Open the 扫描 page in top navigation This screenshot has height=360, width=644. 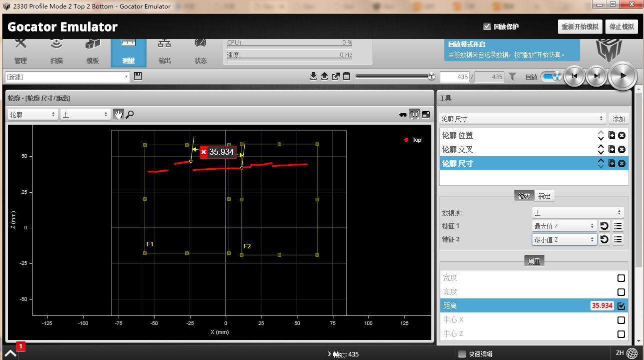pyautogui.click(x=57, y=52)
